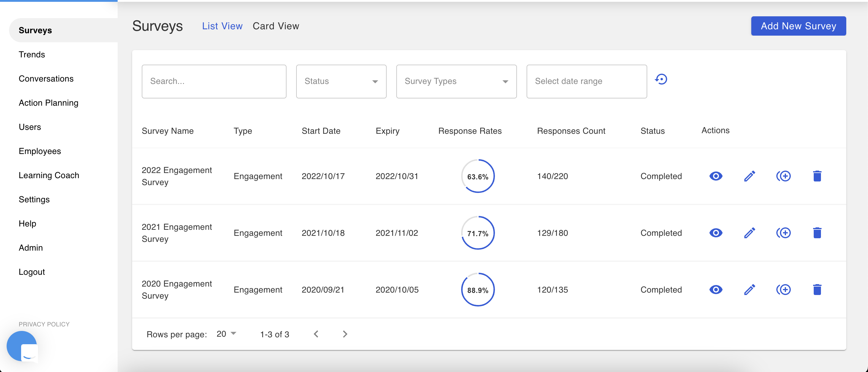Open Help in the sidebar

(27, 224)
